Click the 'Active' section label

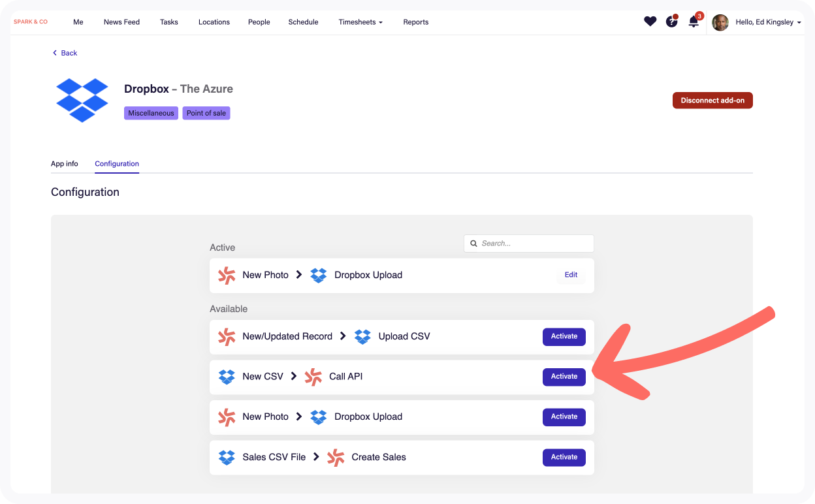click(x=222, y=247)
